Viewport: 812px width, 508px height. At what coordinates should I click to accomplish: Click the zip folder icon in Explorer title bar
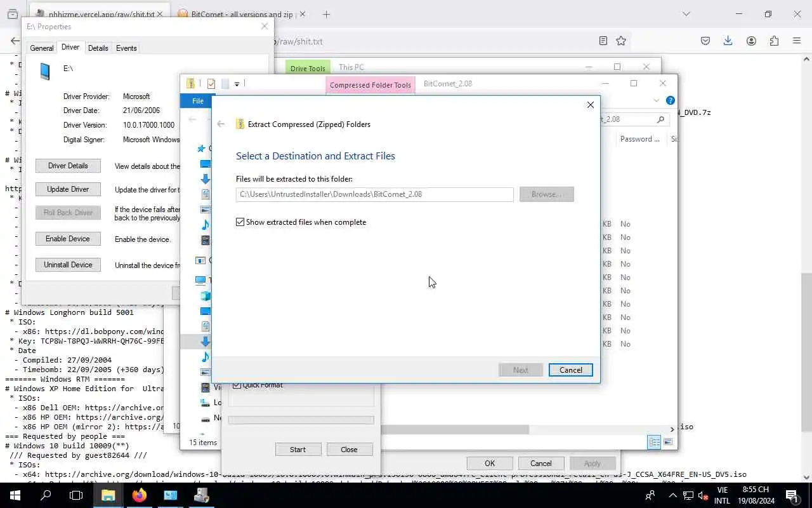(x=190, y=84)
